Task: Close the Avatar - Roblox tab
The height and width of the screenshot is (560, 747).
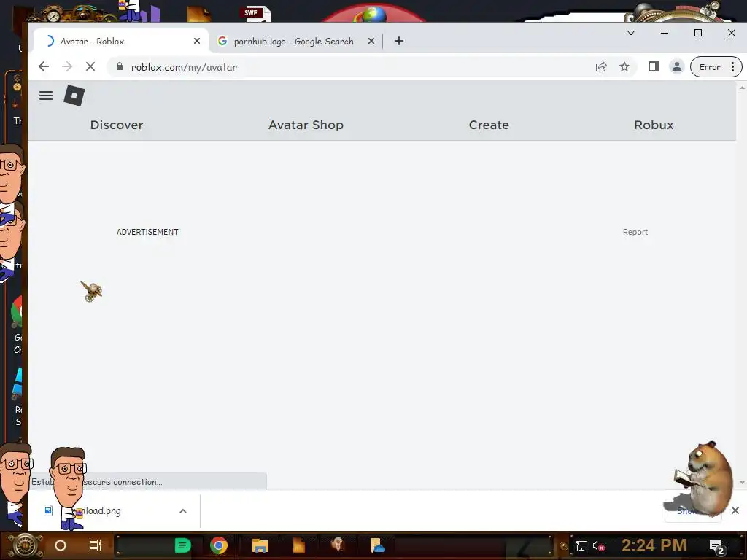Action: (197, 42)
